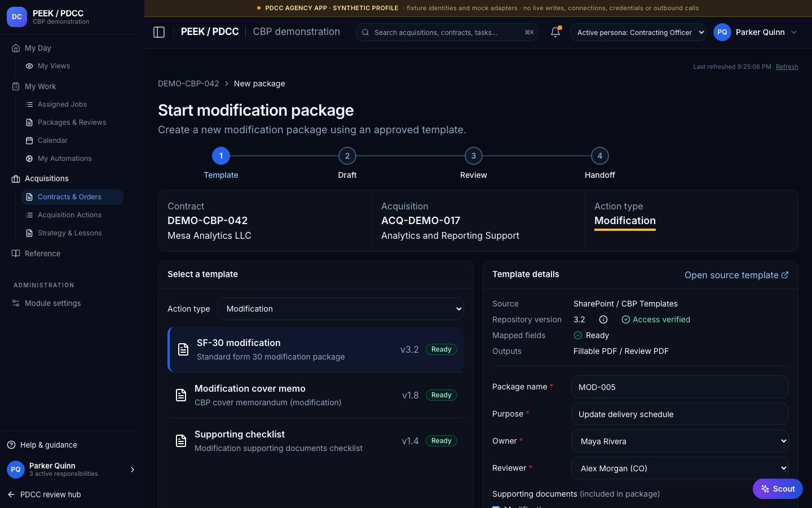Click Fillable PDF / Review PDF outputs text
Screen dimensions: 812x508
coord(621,351)
